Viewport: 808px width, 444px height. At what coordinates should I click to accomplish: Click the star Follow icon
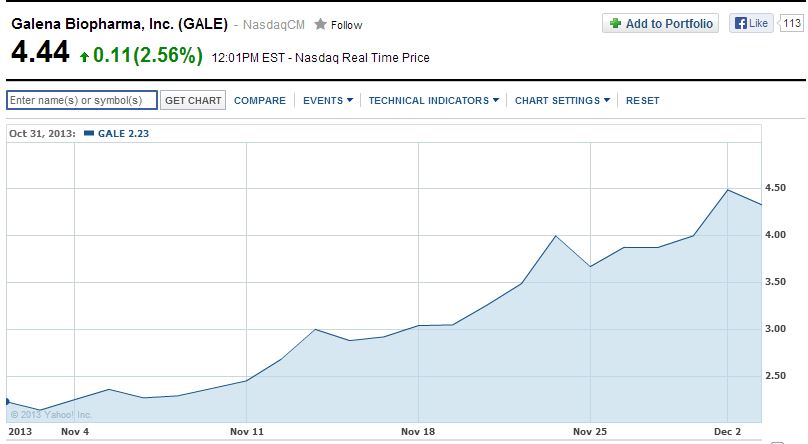point(320,24)
